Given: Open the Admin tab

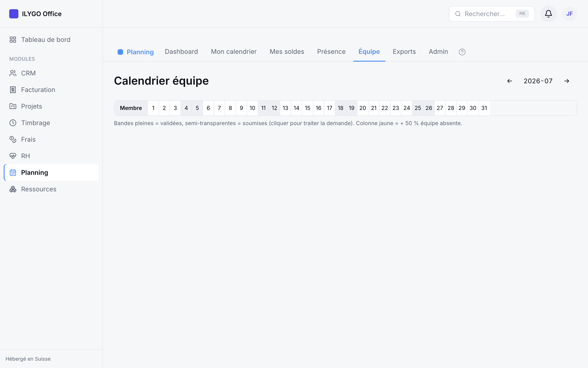Looking at the screenshot, I should pos(438,52).
